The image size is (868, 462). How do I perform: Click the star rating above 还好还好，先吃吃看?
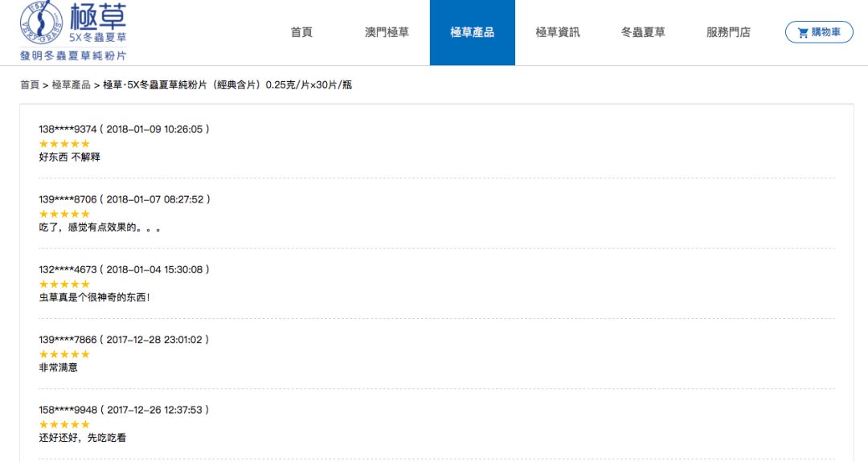64,425
